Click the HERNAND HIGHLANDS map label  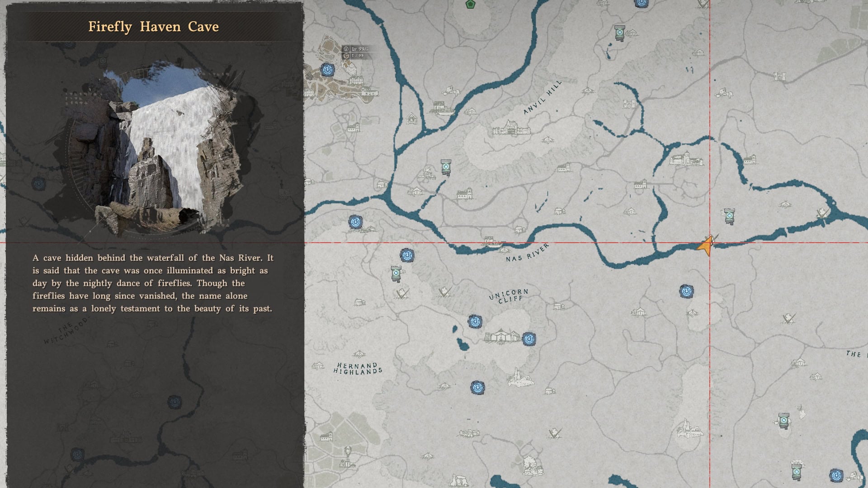[x=358, y=368]
